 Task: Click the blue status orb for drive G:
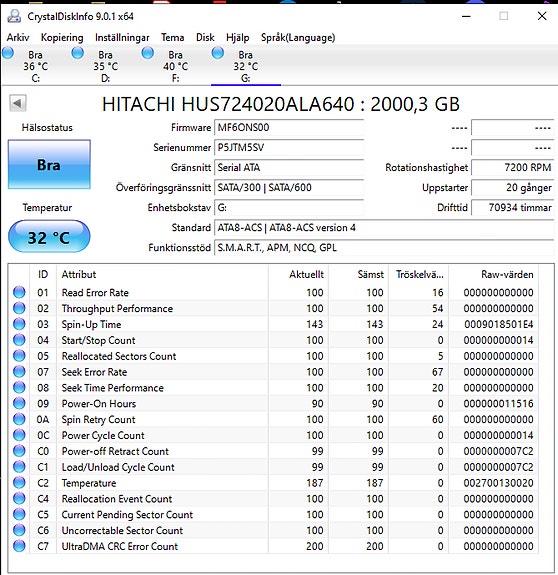pyautogui.click(x=218, y=53)
